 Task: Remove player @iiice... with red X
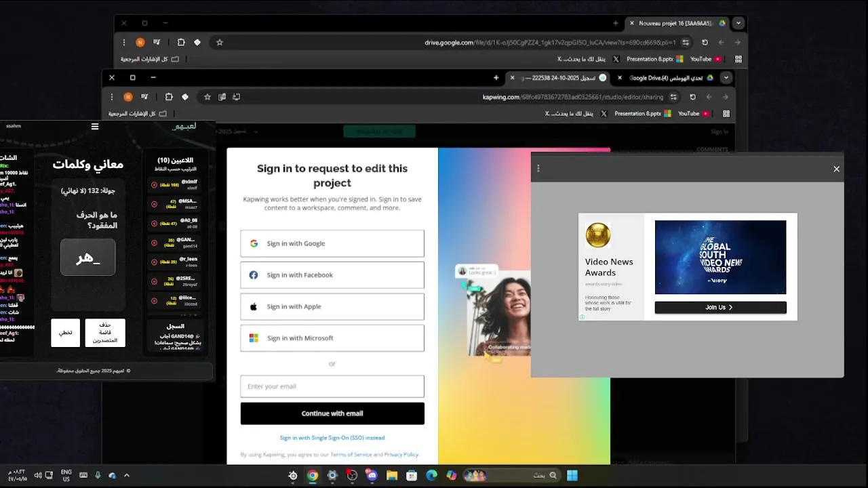click(154, 300)
